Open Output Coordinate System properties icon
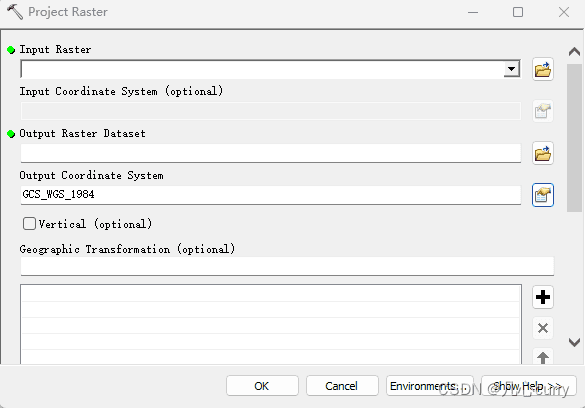The width and height of the screenshot is (585, 408). point(542,195)
